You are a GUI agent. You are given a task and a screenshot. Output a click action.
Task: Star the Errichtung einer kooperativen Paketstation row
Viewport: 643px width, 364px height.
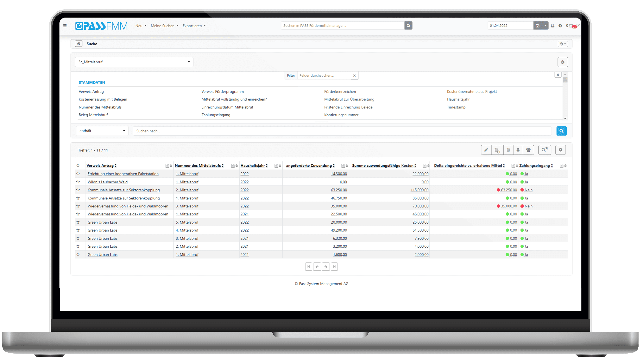78,174
